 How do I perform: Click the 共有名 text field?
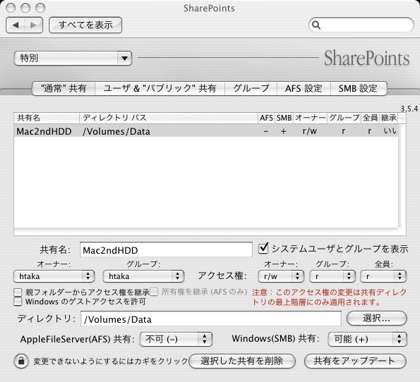click(x=166, y=250)
